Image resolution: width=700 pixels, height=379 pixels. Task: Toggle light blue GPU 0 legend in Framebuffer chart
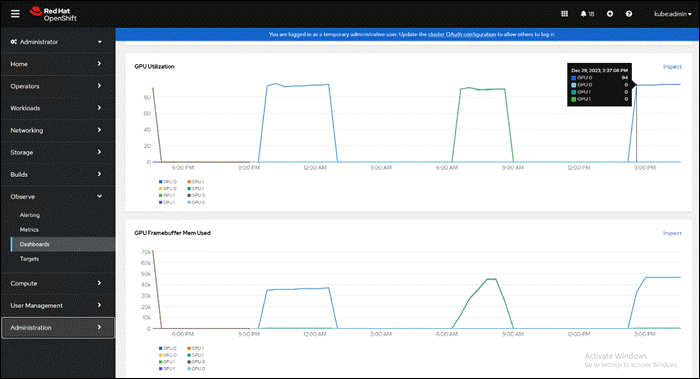[x=196, y=369]
